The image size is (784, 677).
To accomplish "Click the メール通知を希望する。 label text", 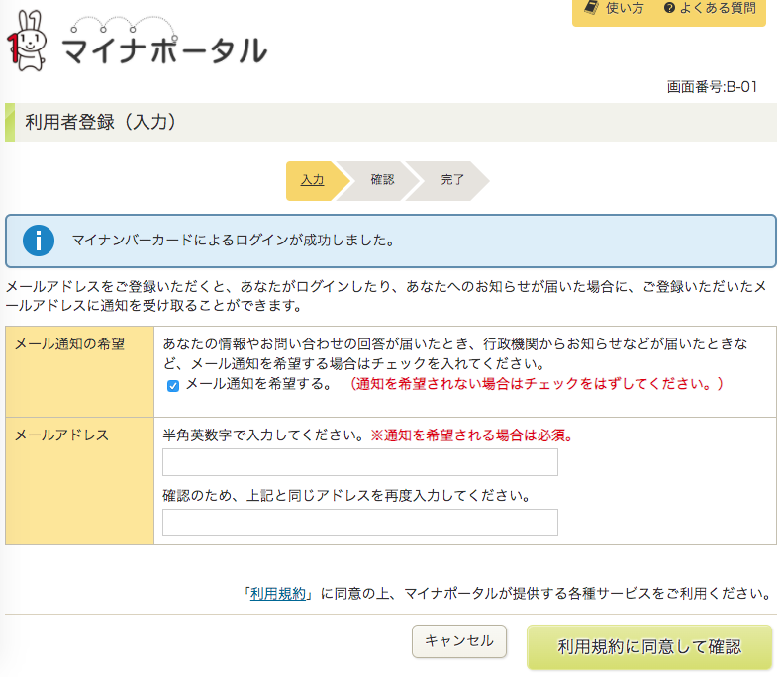I will pos(259,384).
